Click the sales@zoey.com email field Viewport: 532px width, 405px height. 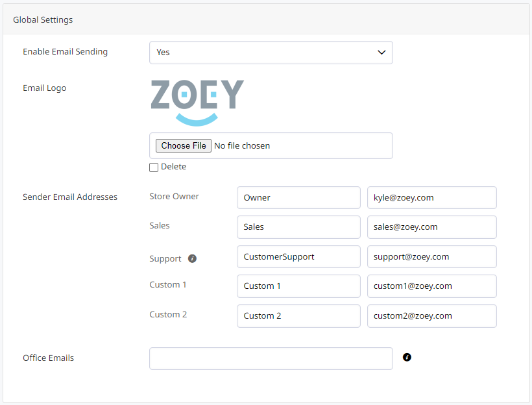[431, 227]
